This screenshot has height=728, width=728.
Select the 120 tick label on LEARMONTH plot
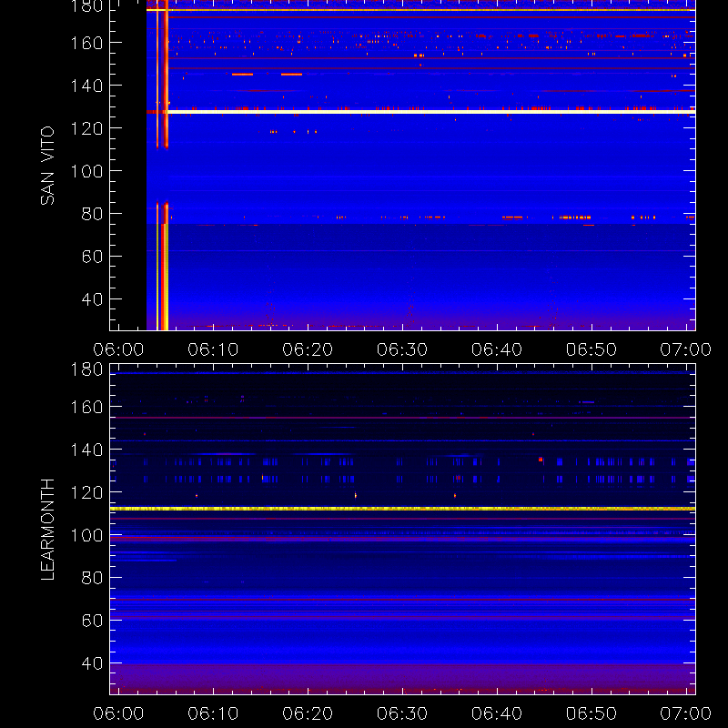[x=86, y=492]
